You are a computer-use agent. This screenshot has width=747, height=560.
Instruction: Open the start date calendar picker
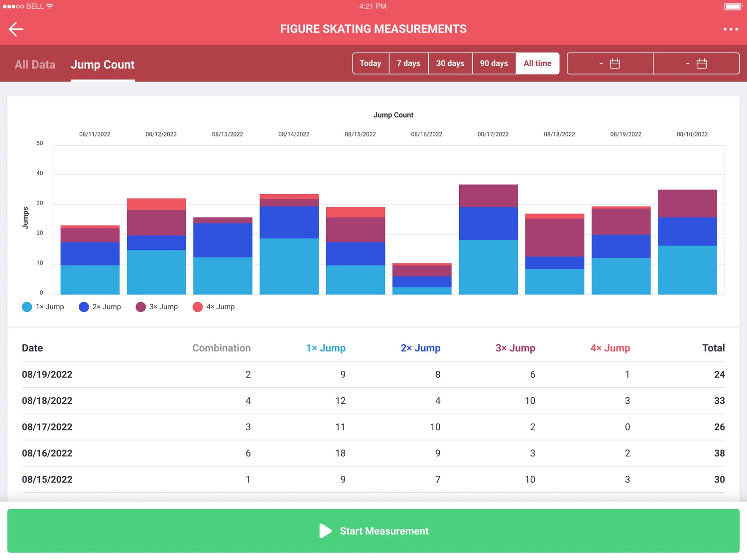[615, 64]
